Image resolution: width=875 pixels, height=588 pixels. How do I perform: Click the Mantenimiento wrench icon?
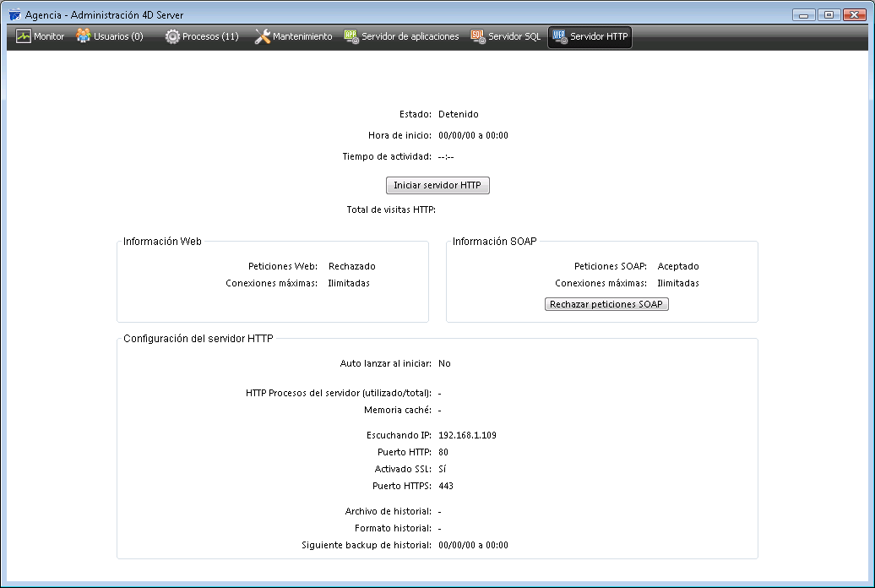pos(263,37)
